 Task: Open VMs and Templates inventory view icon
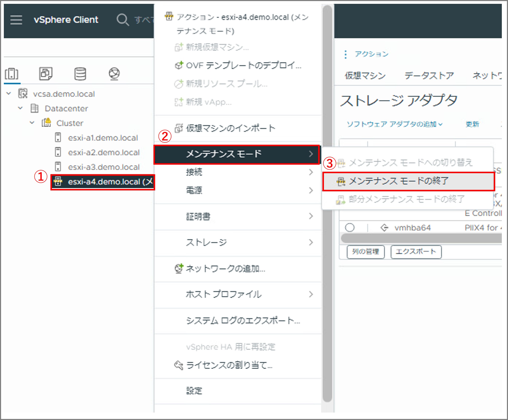[x=46, y=73]
